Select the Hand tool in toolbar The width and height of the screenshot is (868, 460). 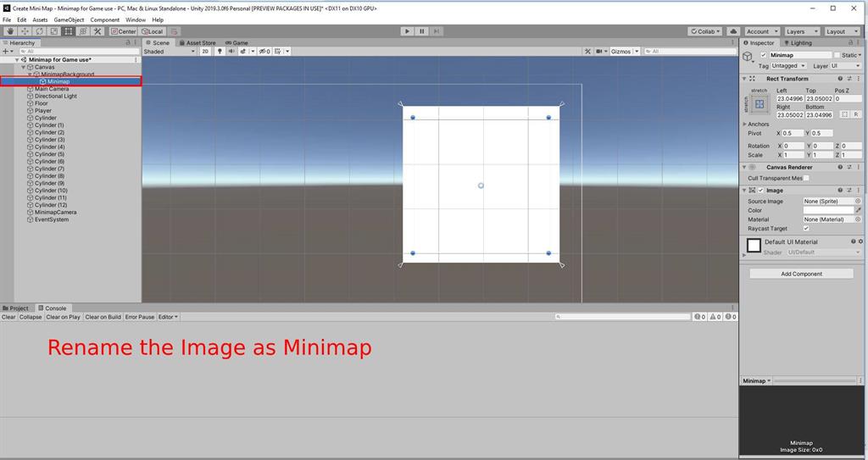[10, 31]
